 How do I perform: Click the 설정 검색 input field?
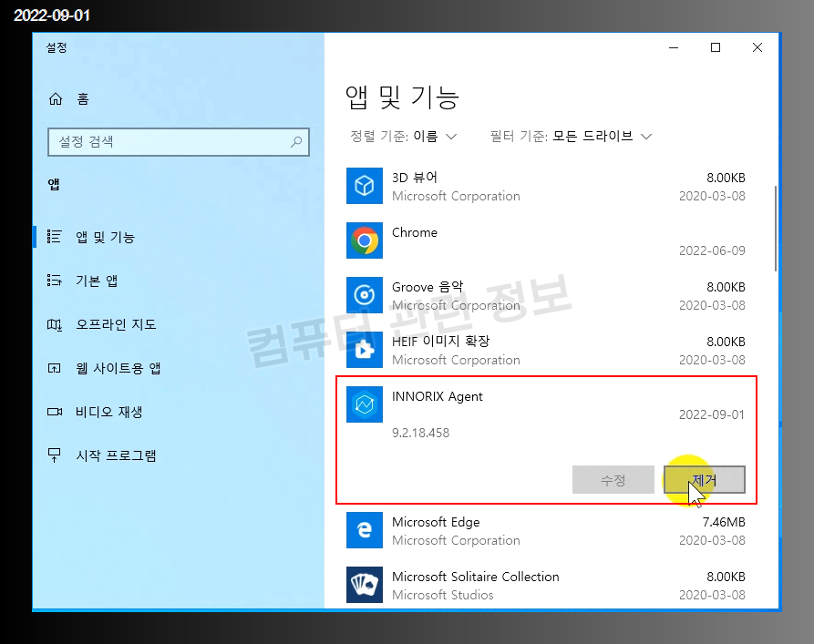(x=178, y=142)
